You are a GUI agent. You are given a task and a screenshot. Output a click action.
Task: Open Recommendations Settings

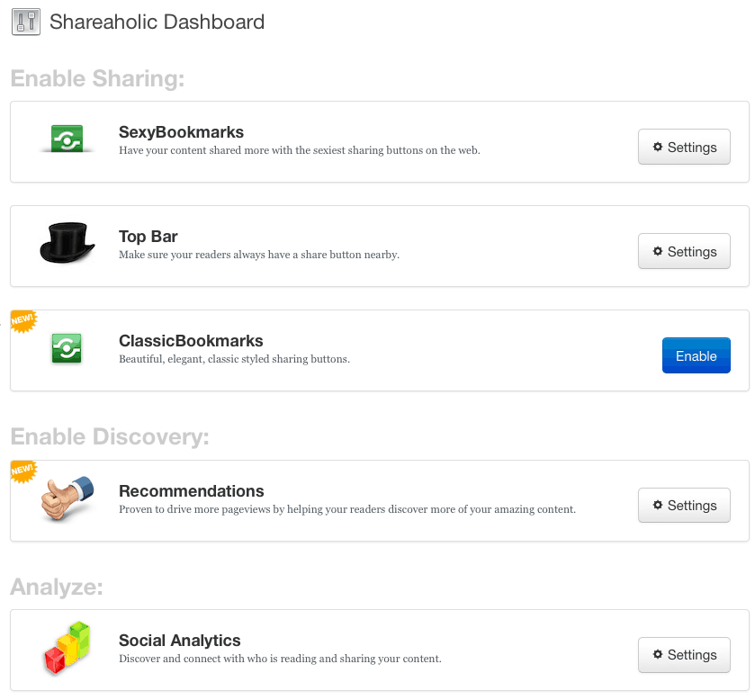pyautogui.click(x=684, y=505)
